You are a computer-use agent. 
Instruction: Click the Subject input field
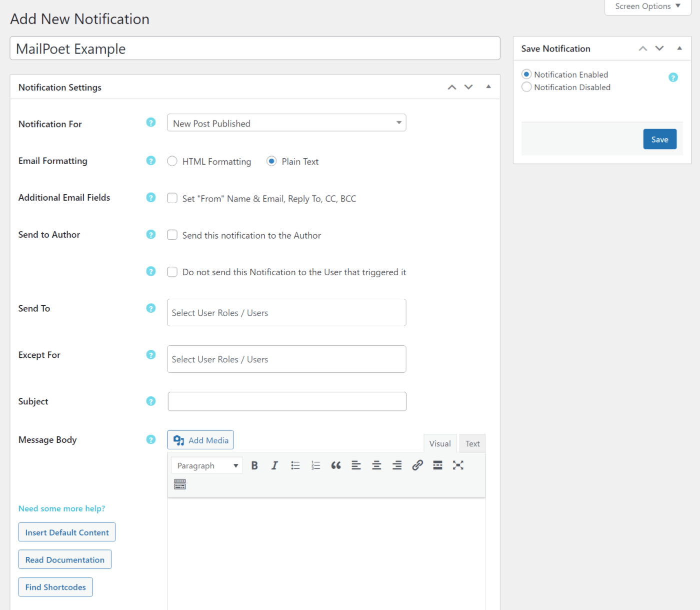[x=287, y=401]
